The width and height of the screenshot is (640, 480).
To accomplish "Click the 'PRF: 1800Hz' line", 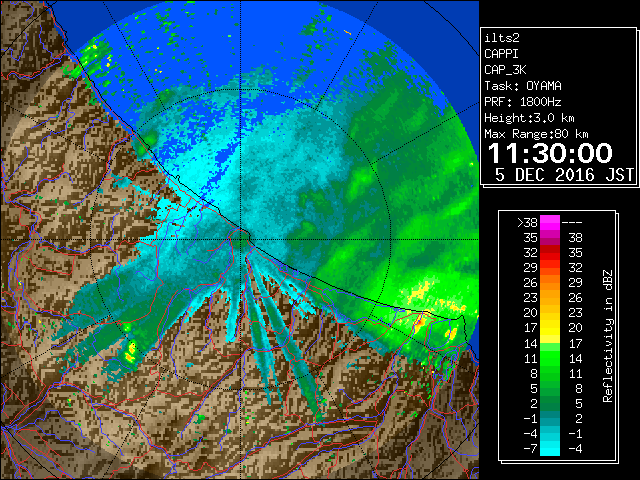I will [523, 102].
